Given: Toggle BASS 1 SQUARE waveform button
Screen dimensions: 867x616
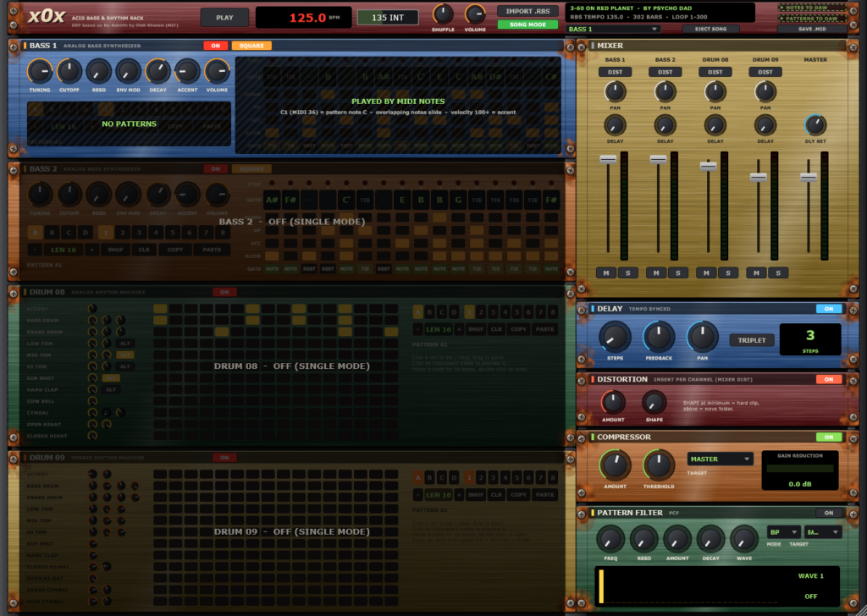Looking at the screenshot, I should point(251,46).
